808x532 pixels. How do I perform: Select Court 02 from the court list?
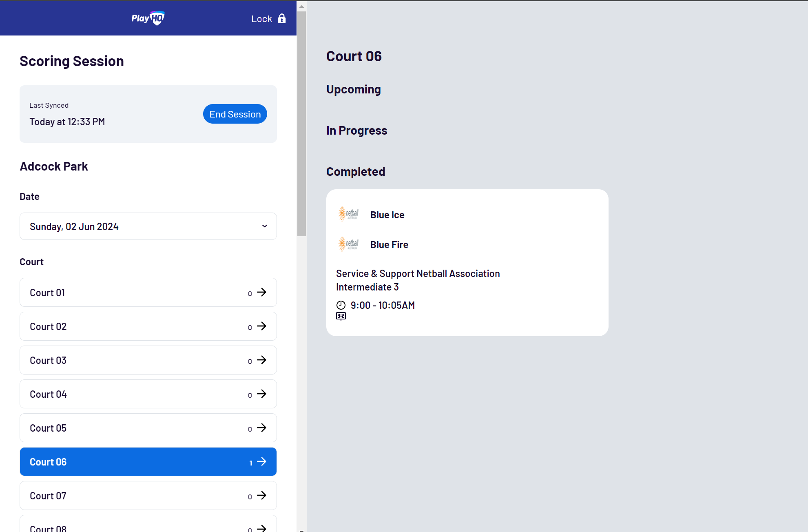tap(148, 326)
